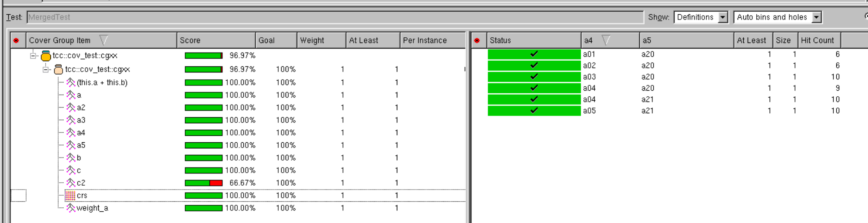Click the red filter icon in left table header

(17, 40)
